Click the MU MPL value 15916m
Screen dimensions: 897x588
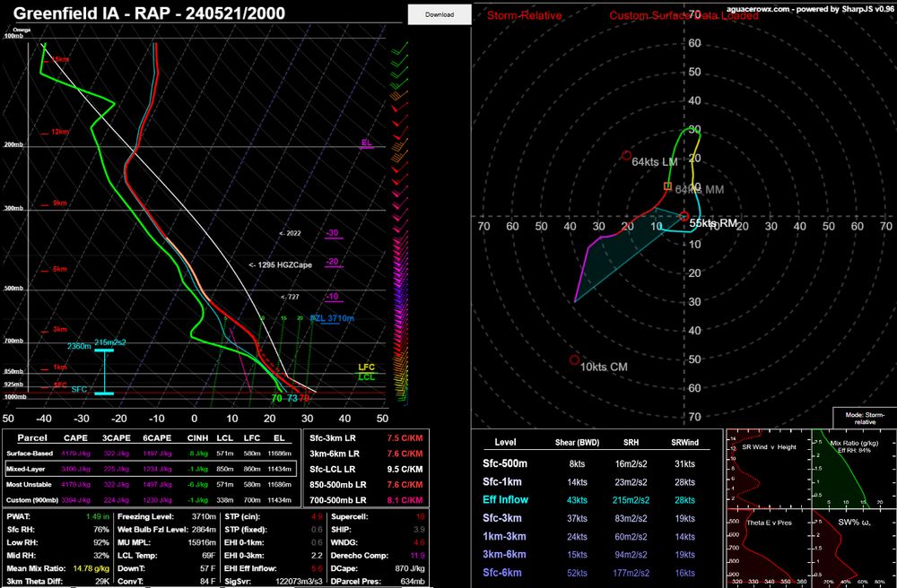pos(202,543)
